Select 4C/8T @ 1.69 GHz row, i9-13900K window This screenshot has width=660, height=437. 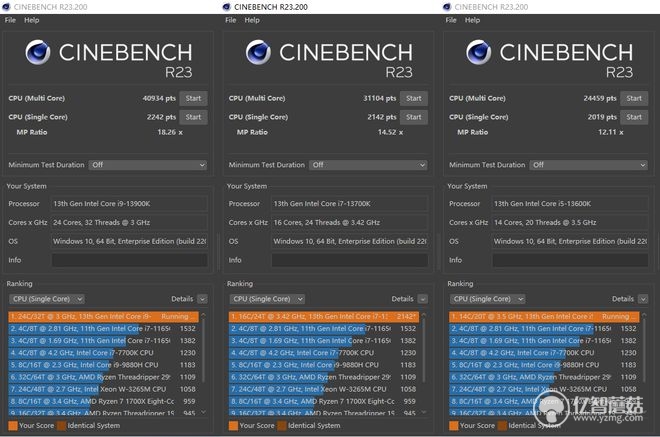104,341
